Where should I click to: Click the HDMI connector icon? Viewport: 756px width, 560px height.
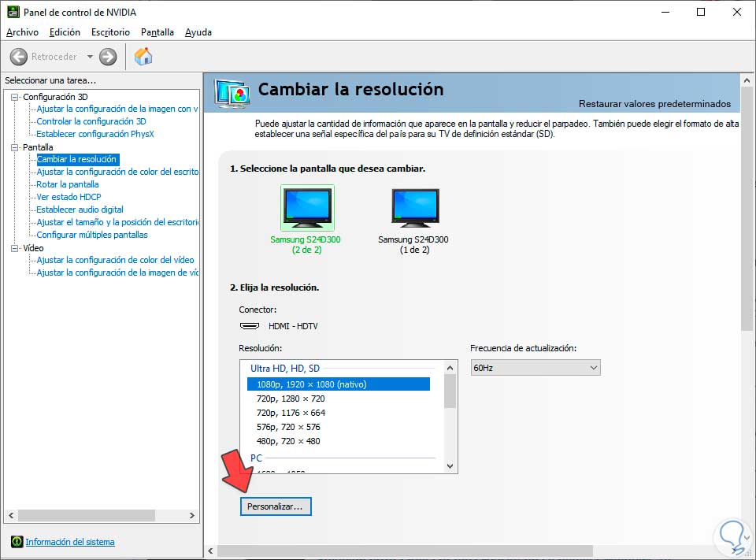click(x=250, y=326)
